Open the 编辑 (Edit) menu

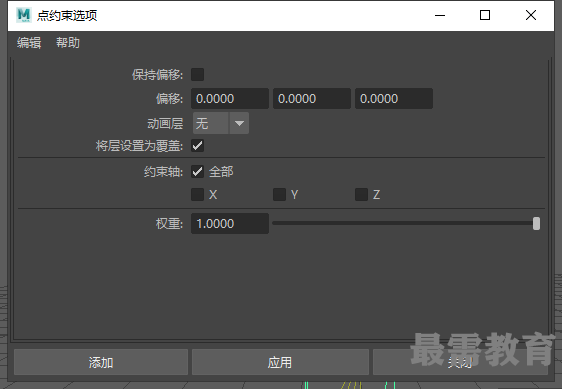(29, 43)
